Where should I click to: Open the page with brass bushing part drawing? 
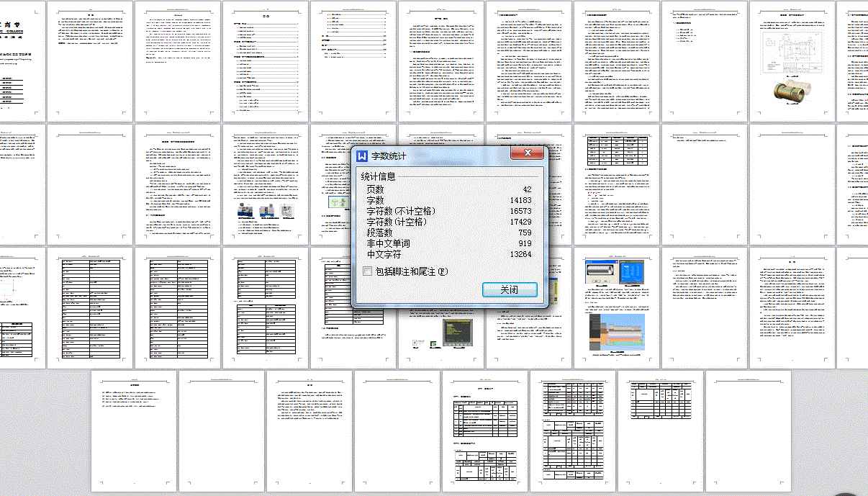coord(792,61)
